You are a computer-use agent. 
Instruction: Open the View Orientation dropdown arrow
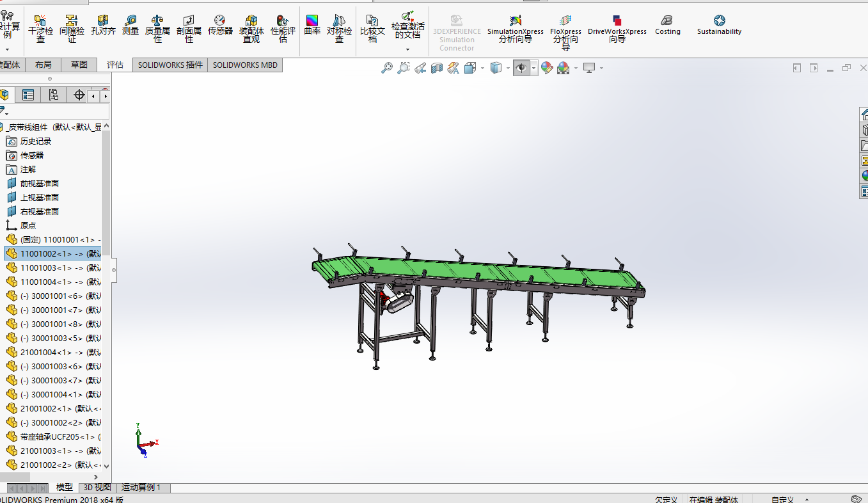click(482, 68)
